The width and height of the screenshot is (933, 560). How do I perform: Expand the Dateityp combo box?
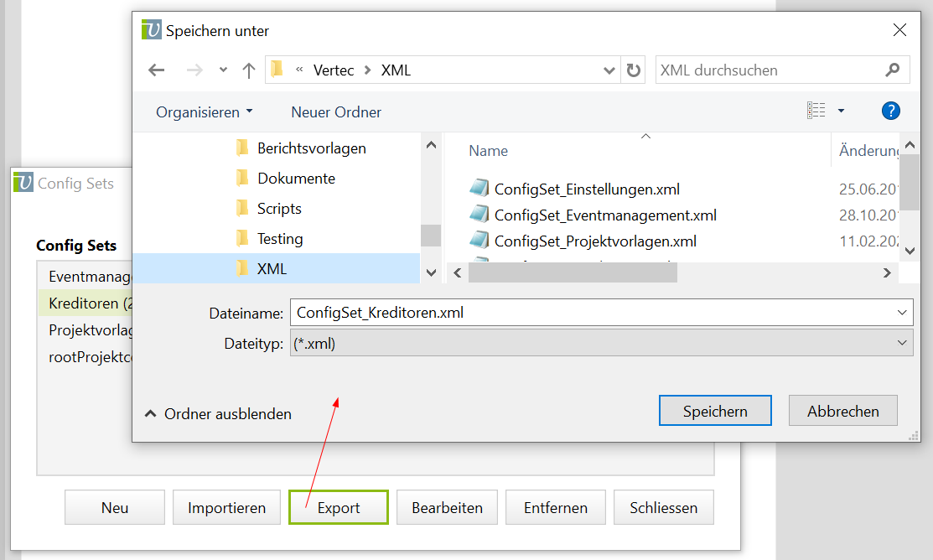pyautogui.click(x=902, y=343)
